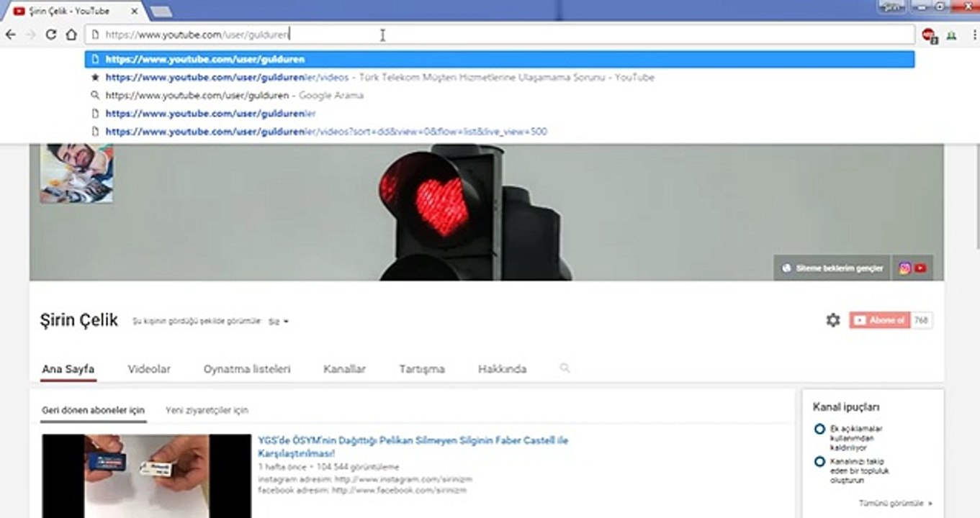Click the Adblock extension icon

(x=929, y=35)
